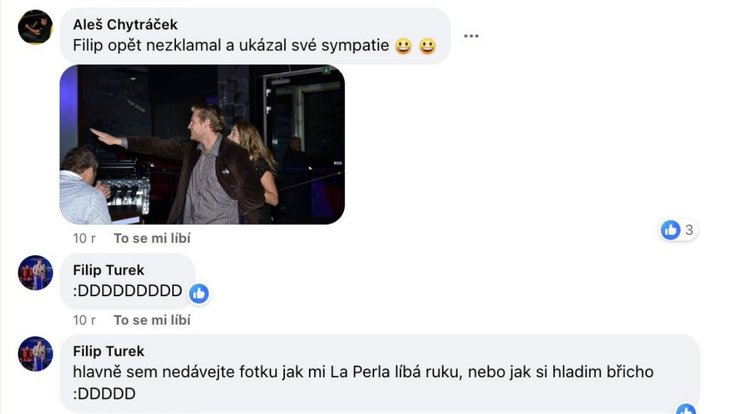Screen dimensions: 736x414
Task: Click like reaction badge on ":DDDDDDDDD" comment
Action: (199, 293)
